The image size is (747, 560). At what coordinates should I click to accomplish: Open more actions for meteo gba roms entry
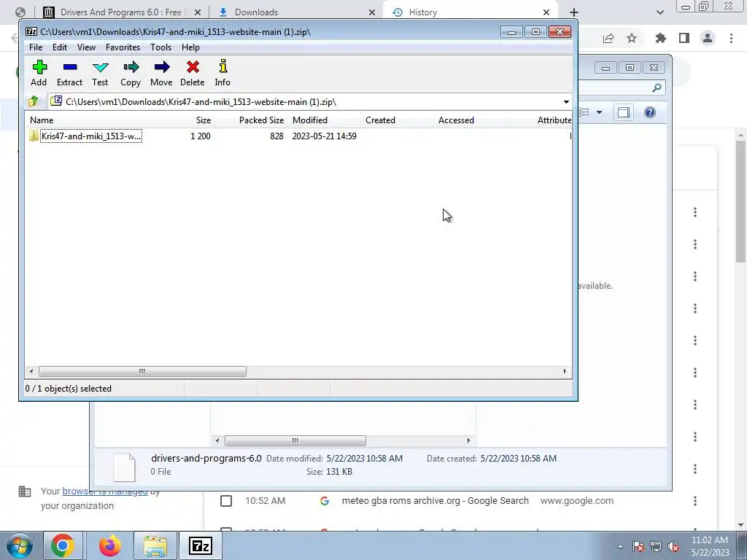point(695,501)
